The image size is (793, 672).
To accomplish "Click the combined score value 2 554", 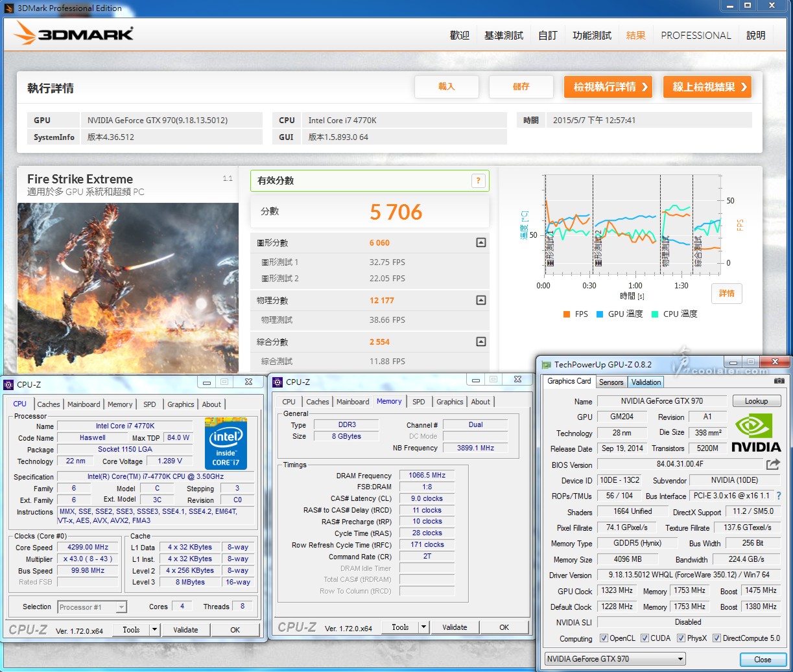I will [x=380, y=342].
